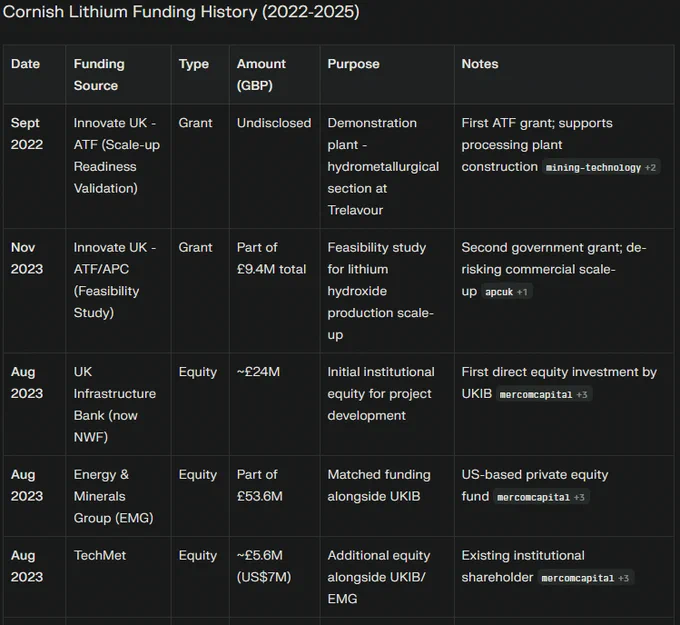Open mercomcapital citation in UKIB row
Image resolution: width=680 pixels, height=625 pixels.
pyautogui.click(x=543, y=394)
